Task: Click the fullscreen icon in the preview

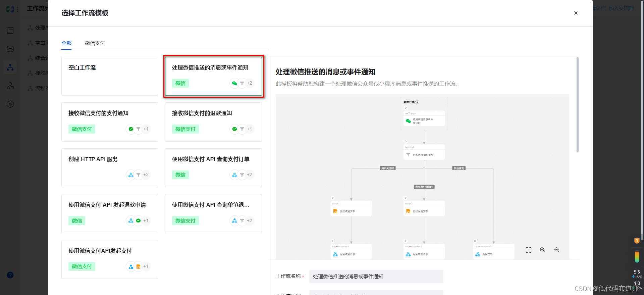Action: coord(529,250)
